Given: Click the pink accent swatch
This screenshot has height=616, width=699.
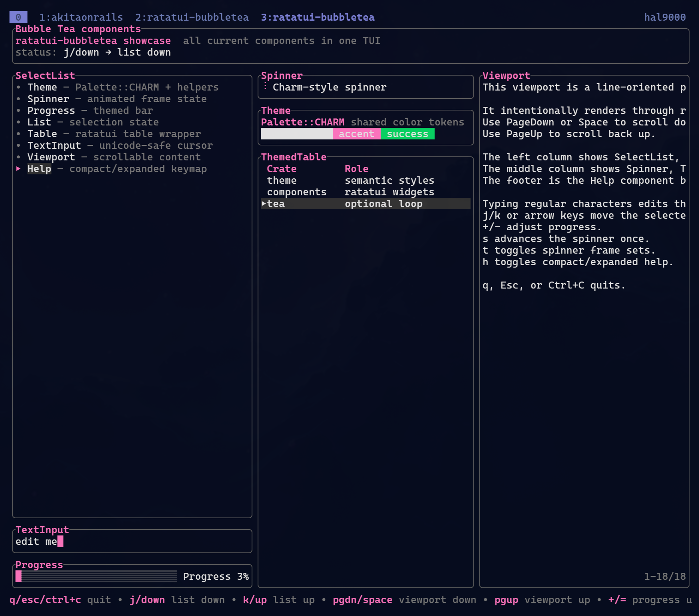Looking at the screenshot, I should (x=357, y=134).
